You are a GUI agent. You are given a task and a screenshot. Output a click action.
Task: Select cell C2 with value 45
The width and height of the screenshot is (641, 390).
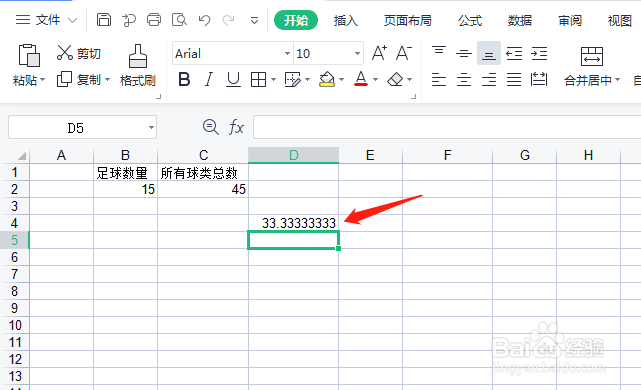click(203, 189)
